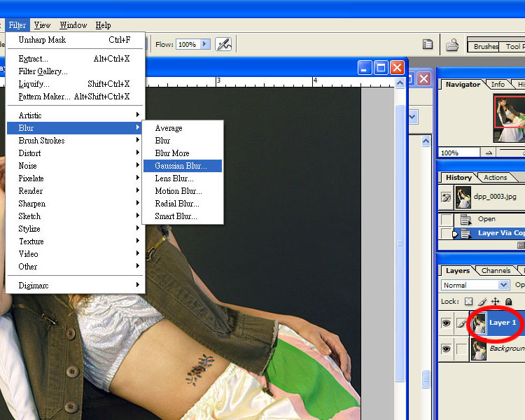The height and width of the screenshot is (420, 525).
Task: Click lock transparent pixels icon
Action: (x=469, y=302)
